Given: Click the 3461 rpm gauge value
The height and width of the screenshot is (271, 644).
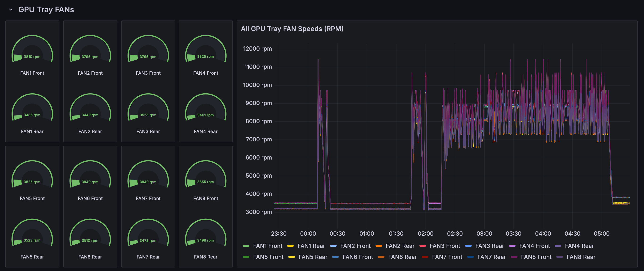Looking at the screenshot, I should (206, 115).
